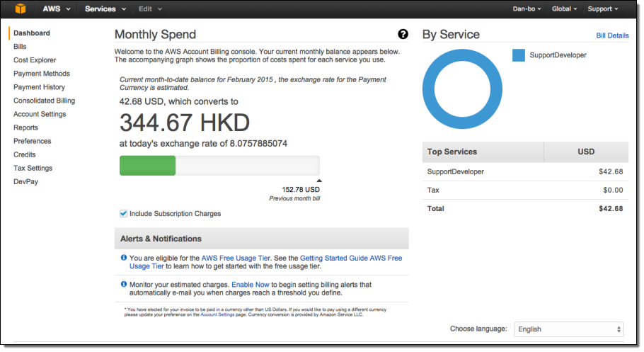The height and width of the screenshot is (352, 644).
Task: Click info icon beside Free Usage Tier alert
Action: [124, 257]
